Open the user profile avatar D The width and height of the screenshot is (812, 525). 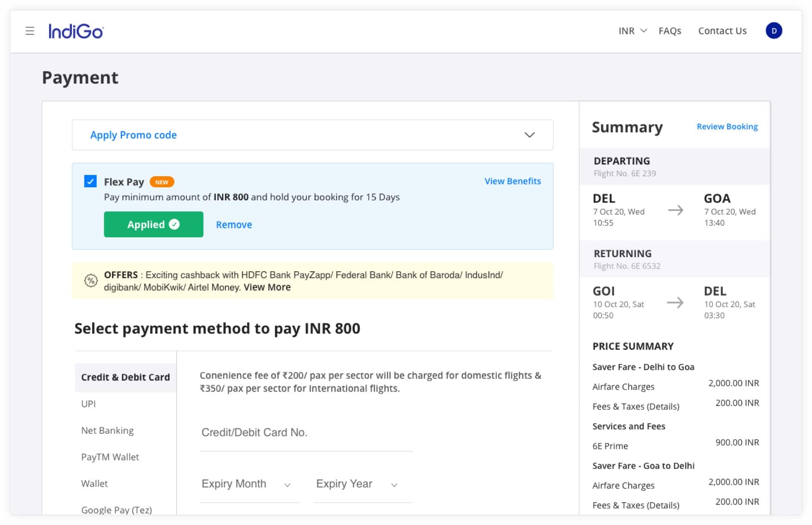tap(773, 31)
